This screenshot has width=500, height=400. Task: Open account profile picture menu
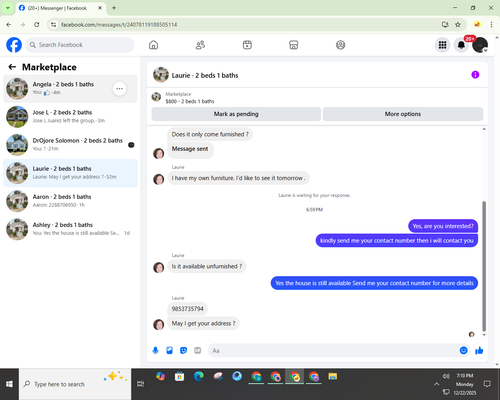480,45
